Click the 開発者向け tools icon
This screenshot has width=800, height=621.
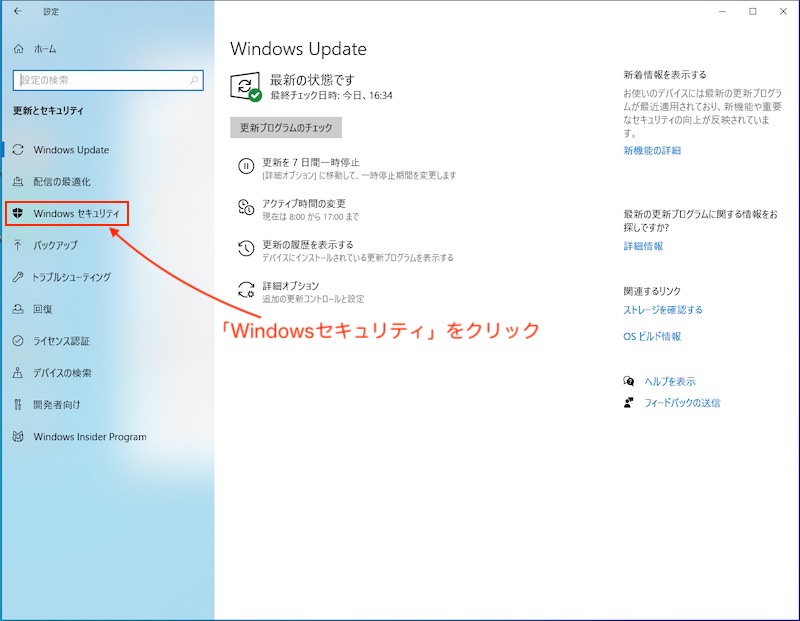point(18,405)
